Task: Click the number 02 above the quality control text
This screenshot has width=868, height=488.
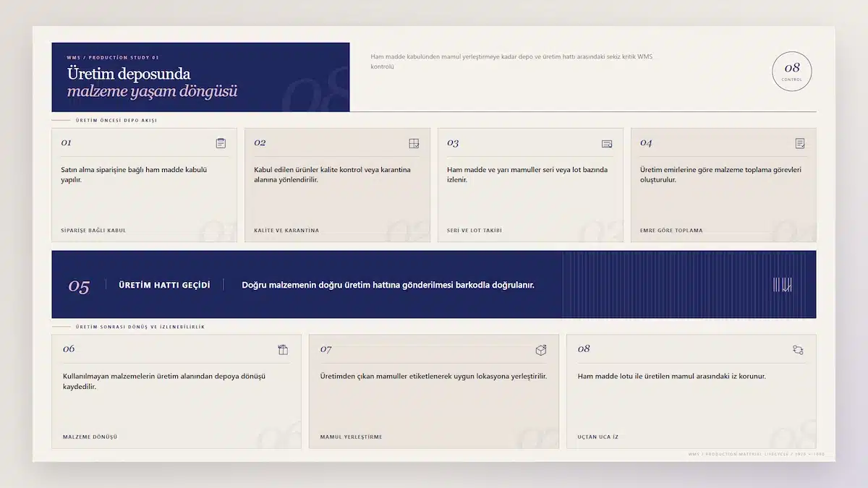Action: pyautogui.click(x=260, y=142)
